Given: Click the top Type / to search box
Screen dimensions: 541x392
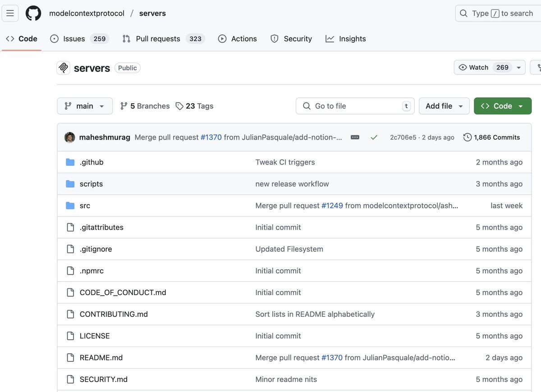Looking at the screenshot, I should tap(498, 14).
